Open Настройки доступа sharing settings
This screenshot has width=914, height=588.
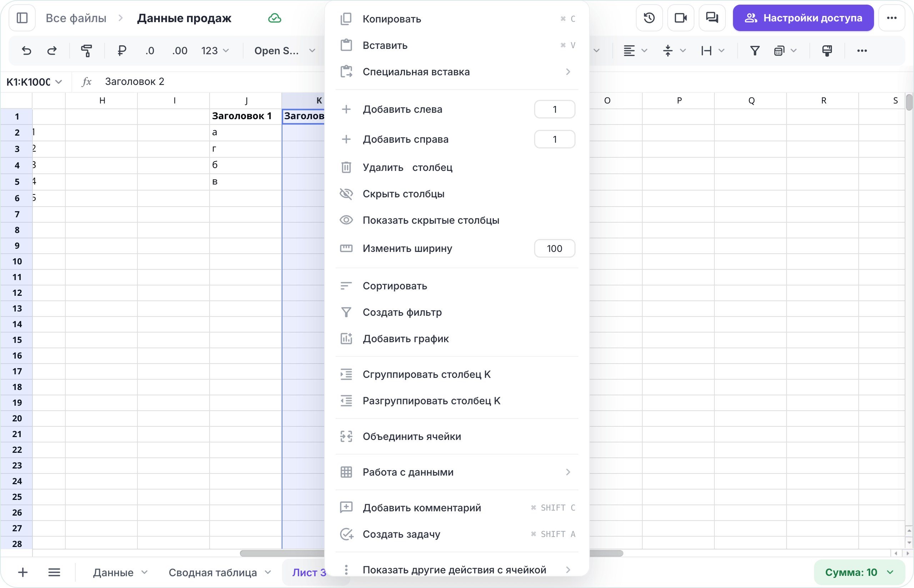pos(803,18)
